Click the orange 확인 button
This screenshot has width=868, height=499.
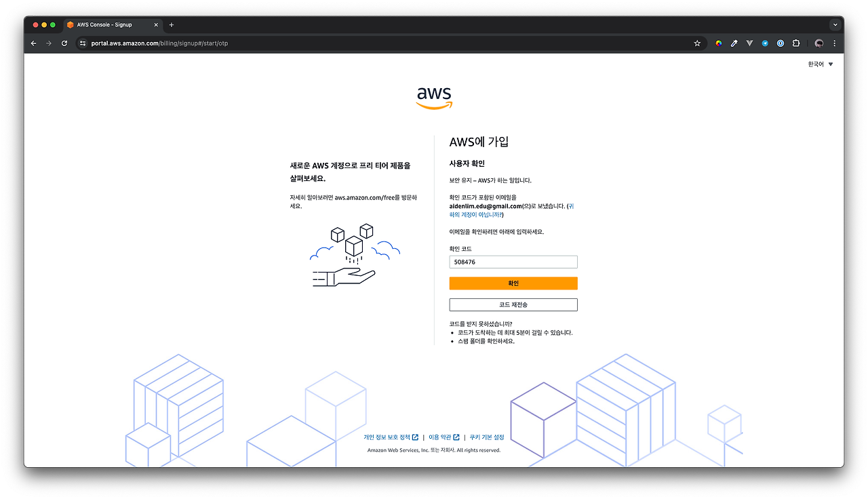(x=513, y=283)
